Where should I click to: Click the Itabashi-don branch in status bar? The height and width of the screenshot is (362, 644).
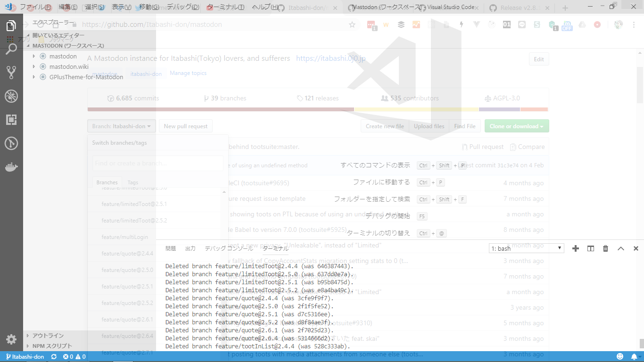click(25, 357)
